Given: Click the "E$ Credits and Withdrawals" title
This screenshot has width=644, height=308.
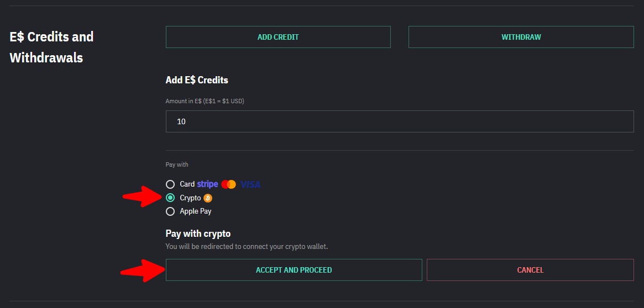Looking at the screenshot, I should (x=51, y=47).
